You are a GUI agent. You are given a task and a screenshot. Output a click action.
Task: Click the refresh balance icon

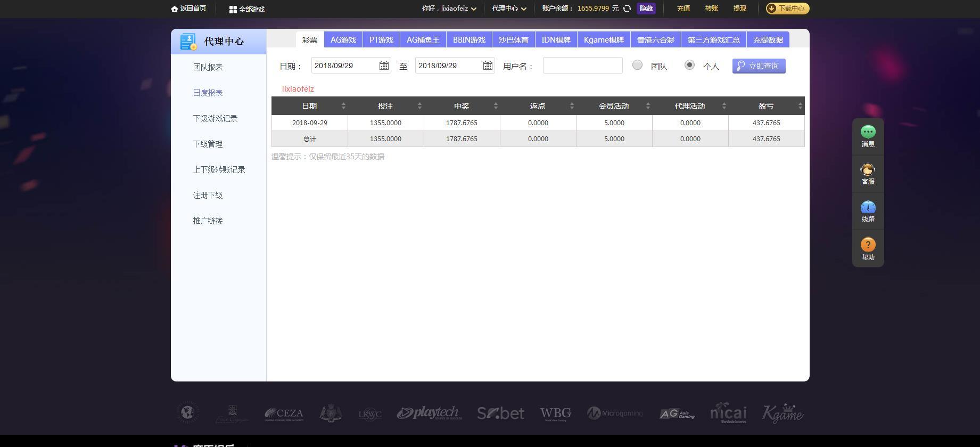click(627, 9)
